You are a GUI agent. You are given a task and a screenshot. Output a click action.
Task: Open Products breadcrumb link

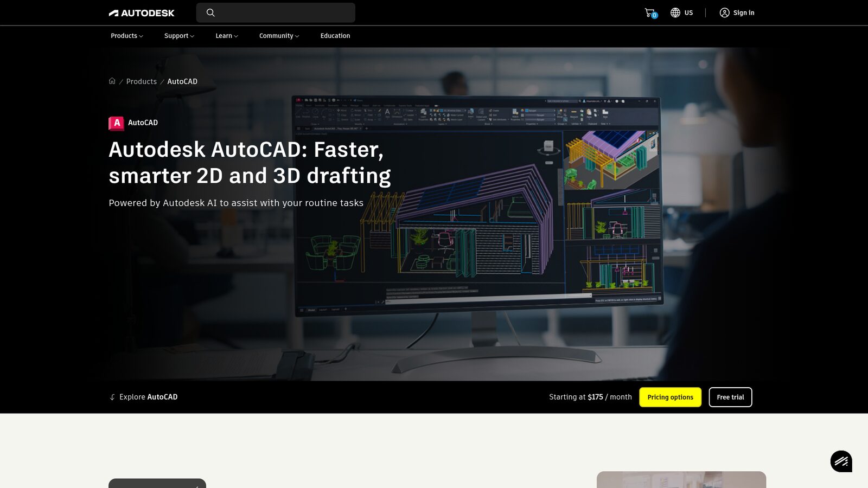pyautogui.click(x=142, y=81)
